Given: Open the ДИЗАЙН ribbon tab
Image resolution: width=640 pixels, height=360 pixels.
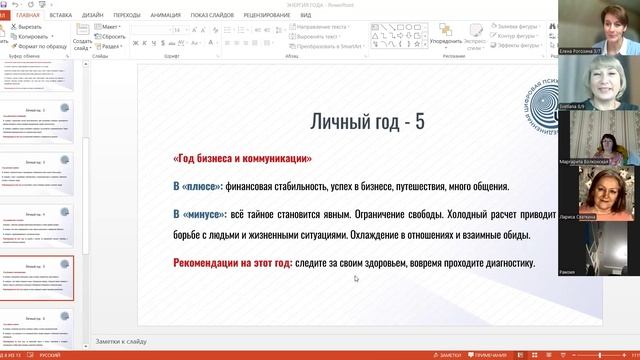Looking at the screenshot, I should [93, 15].
